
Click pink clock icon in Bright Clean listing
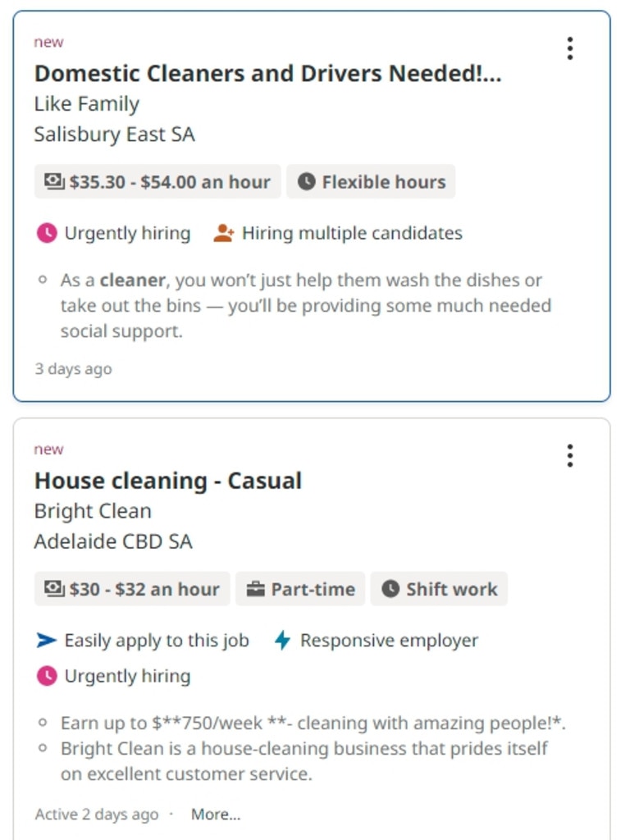click(x=47, y=676)
